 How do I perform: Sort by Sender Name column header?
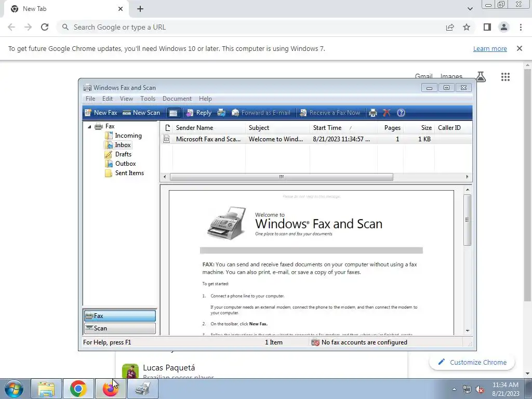click(209, 128)
